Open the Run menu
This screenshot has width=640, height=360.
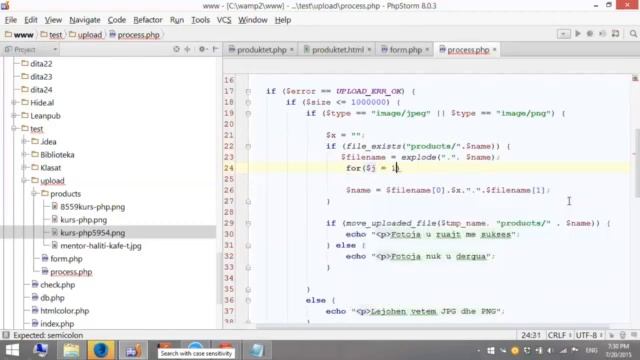coord(177,20)
